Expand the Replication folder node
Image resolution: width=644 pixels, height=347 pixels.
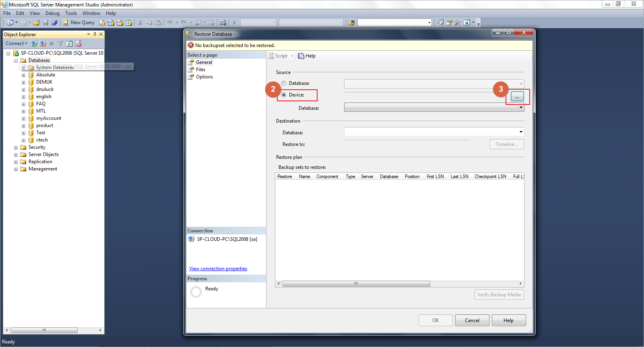(x=16, y=162)
